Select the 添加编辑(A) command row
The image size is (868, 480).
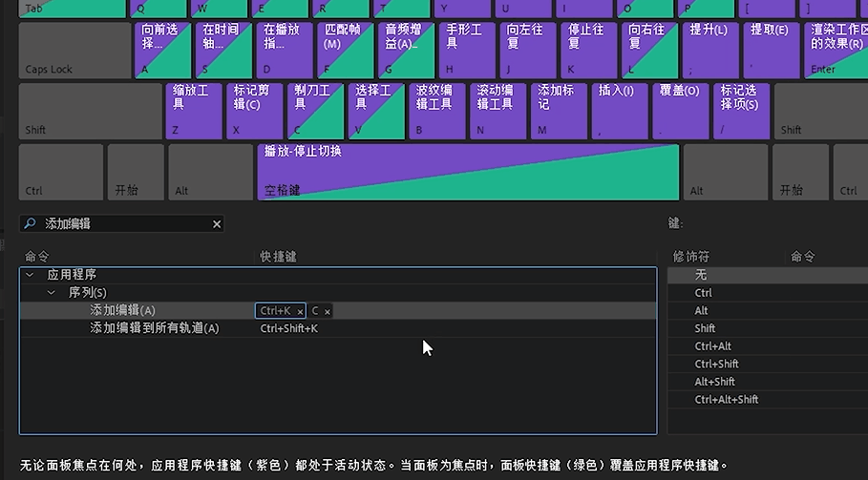tap(338, 311)
